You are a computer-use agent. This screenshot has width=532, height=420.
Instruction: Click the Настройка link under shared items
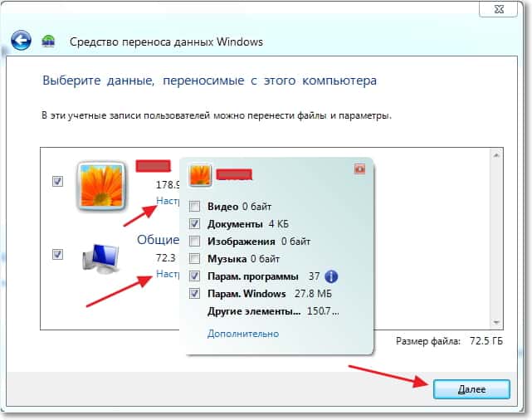coord(168,274)
